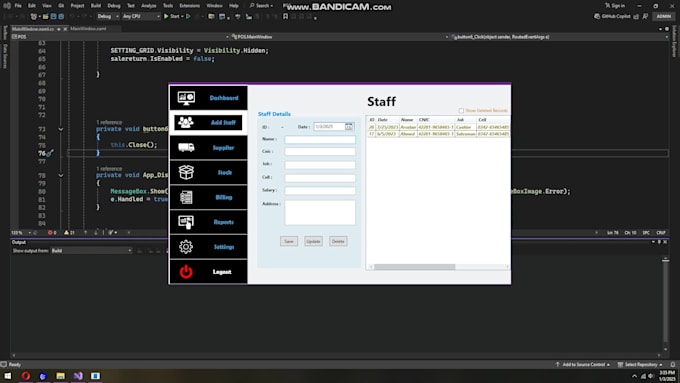Viewport: 680px width, 383px height.
Task: Open the Reports section in the POS sidebar
Action: (209, 222)
